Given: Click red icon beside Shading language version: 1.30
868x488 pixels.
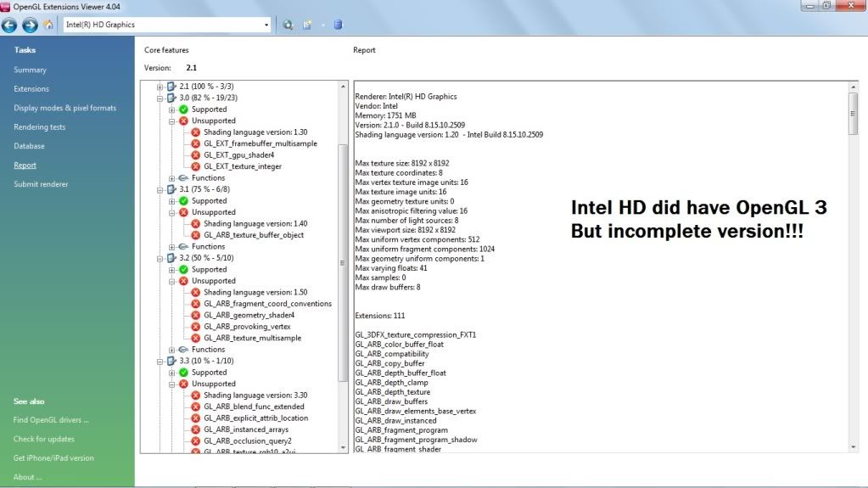Looking at the screenshot, I should pyautogui.click(x=195, y=132).
